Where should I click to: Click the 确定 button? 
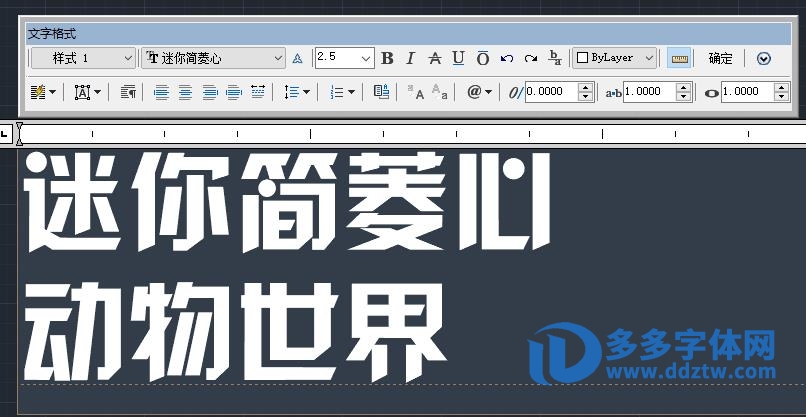click(x=720, y=59)
